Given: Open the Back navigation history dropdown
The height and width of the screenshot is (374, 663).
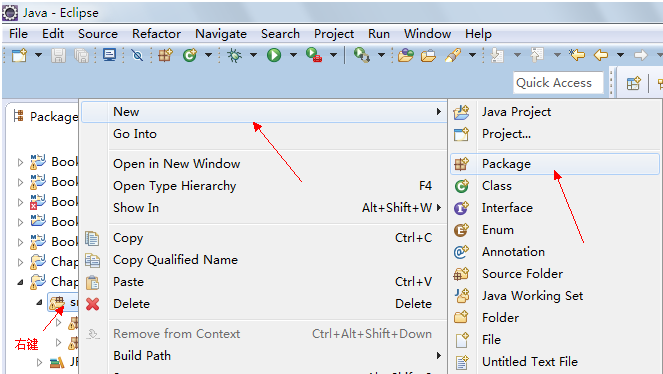Looking at the screenshot, I should coord(620,55).
